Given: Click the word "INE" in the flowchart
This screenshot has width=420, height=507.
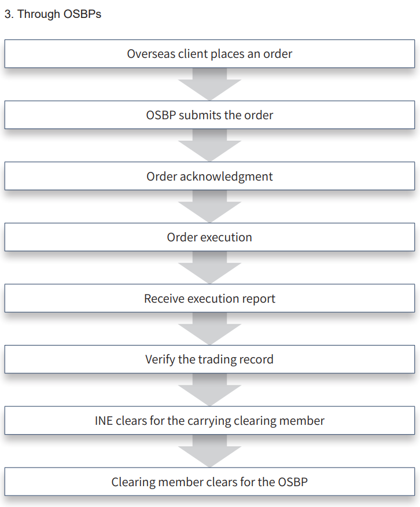Looking at the screenshot, I should coord(104,421).
